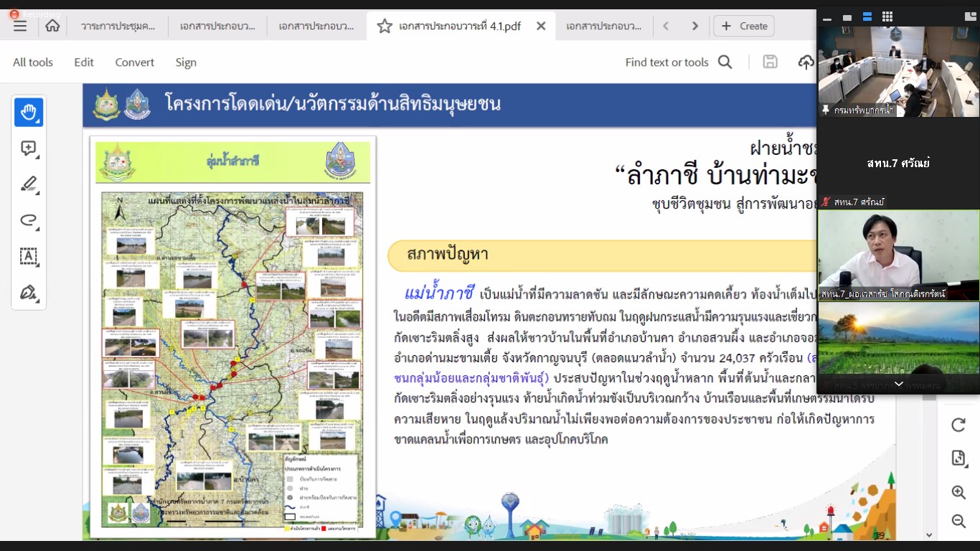Viewport: 980px width, 551px height.
Task: Click the magnifier search icon
Action: [725, 62]
